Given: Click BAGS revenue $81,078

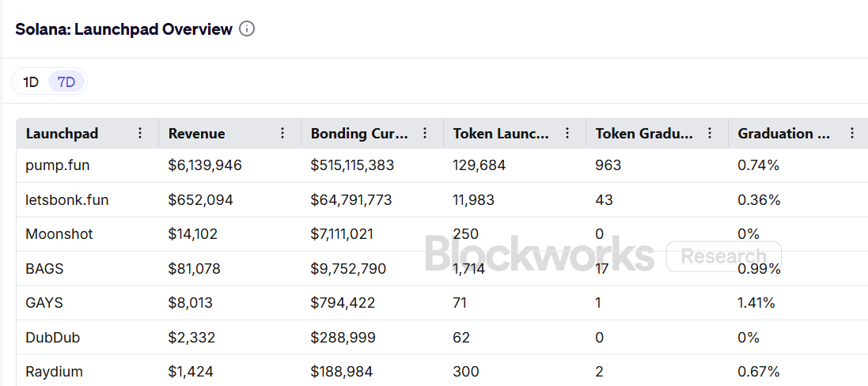Looking at the screenshot, I should coord(195,269).
